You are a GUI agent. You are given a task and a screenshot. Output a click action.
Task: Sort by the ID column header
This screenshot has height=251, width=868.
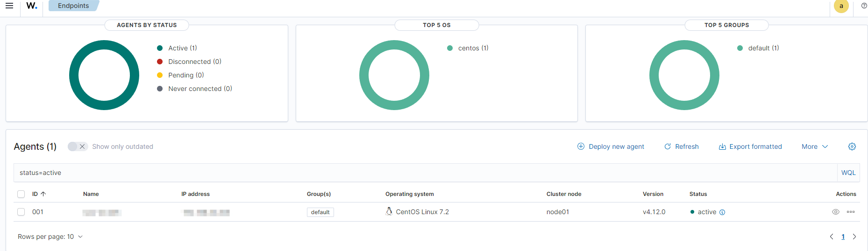(39, 194)
